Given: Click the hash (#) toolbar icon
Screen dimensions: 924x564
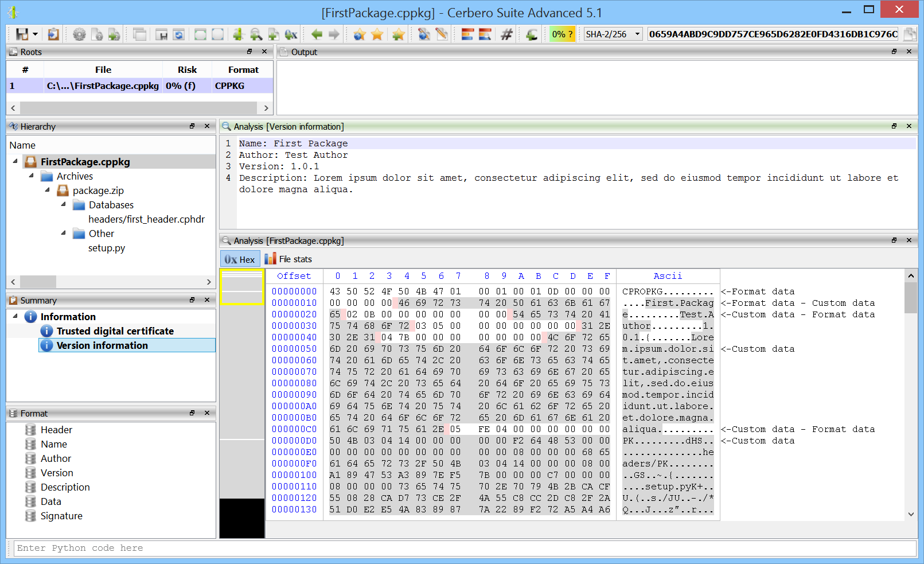Looking at the screenshot, I should pos(506,34).
